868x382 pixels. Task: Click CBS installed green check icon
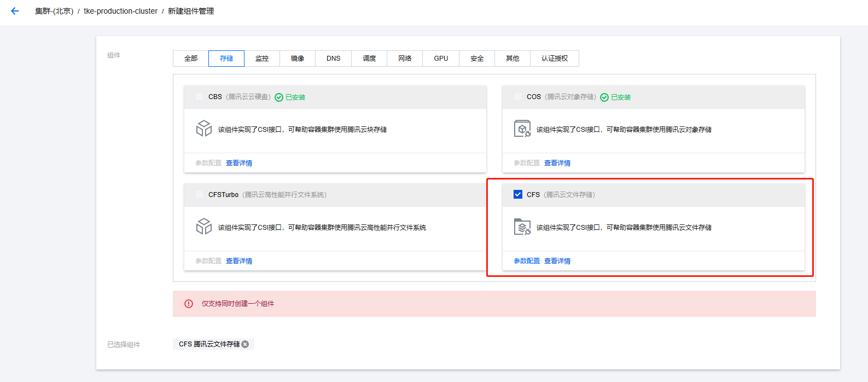point(279,97)
